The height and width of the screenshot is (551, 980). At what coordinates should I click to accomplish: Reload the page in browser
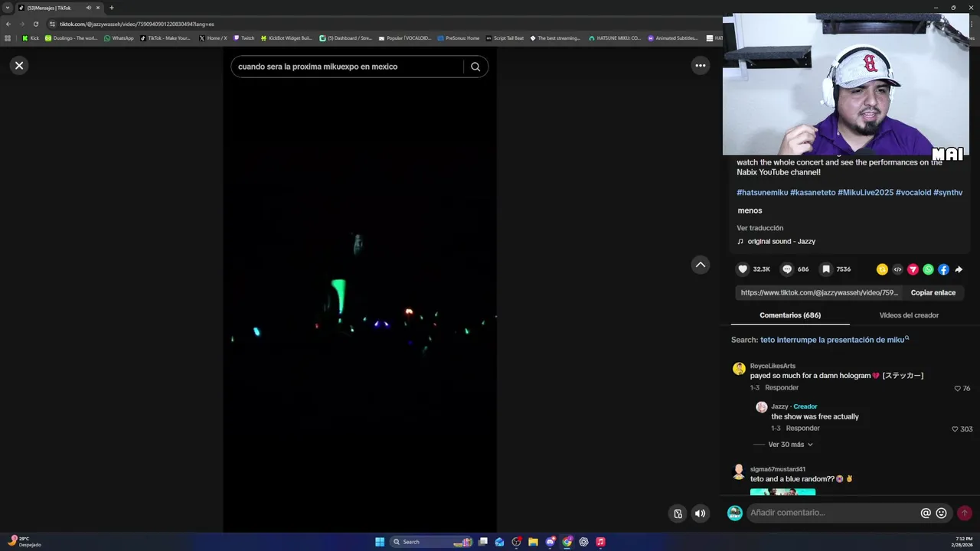(x=35, y=24)
